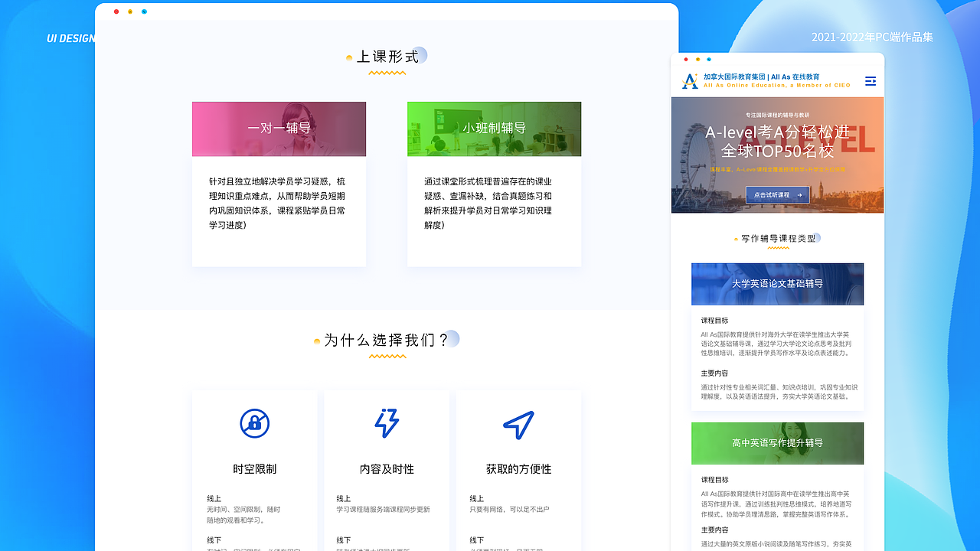Open hamburger menu in mobile mockup header

871,81
